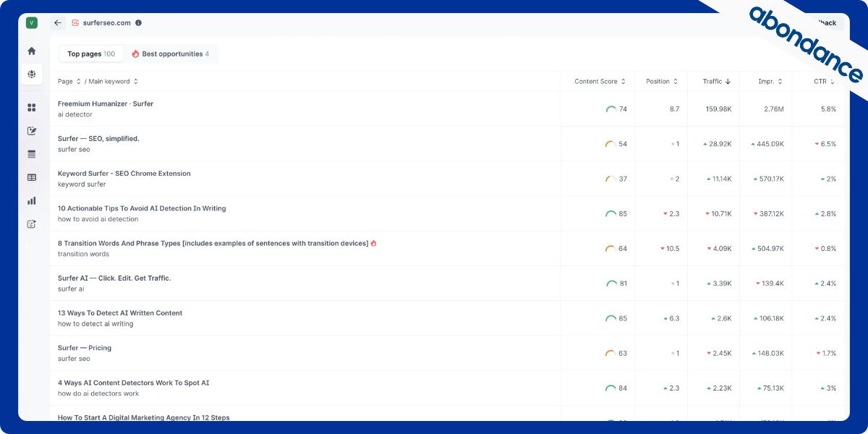868x434 pixels.
Task: Open the home icon in sidebar
Action: coord(31,51)
